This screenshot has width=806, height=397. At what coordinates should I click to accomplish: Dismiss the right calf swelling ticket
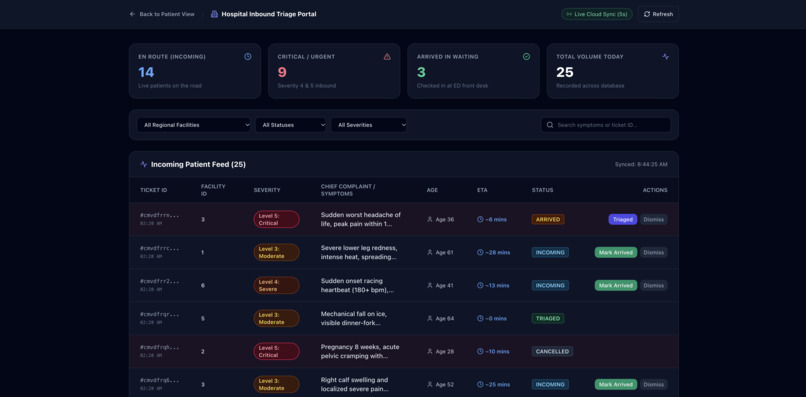click(654, 384)
